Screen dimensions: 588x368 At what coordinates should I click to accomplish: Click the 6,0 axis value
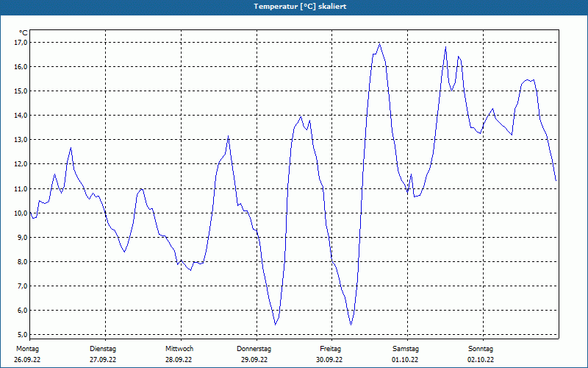(23, 311)
